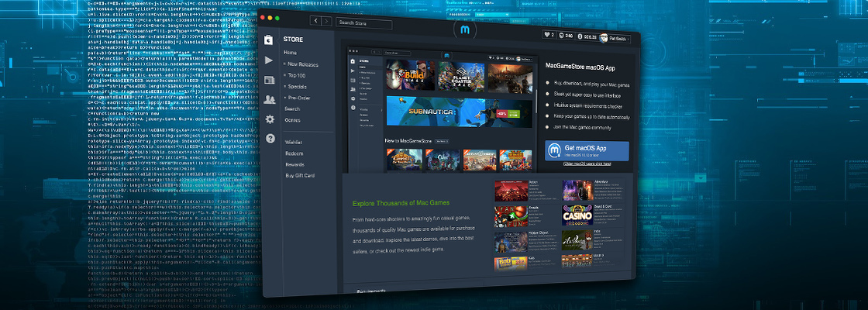Viewport: 868px width, 310px height.
Task: Click the Explore Thousands of Mac Games heading
Action: (x=401, y=203)
